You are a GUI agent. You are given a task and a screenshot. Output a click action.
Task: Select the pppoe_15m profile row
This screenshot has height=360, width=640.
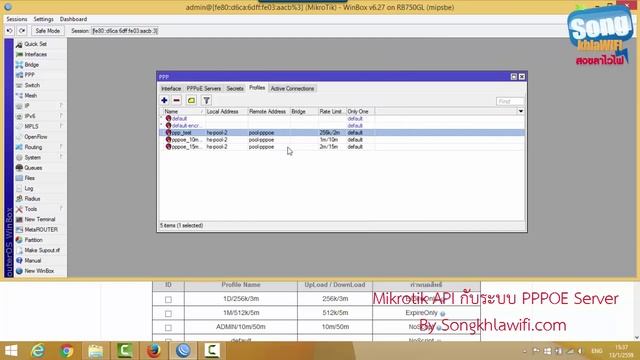[x=342, y=147]
